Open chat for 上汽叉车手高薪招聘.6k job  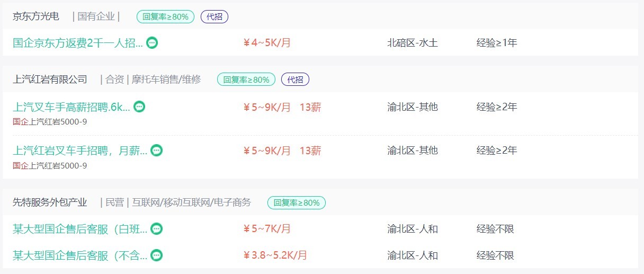pyautogui.click(x=139, y=107)
